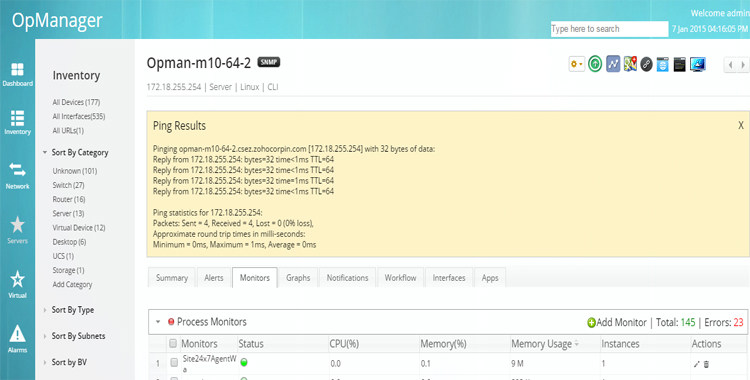Select all monitors header checkbox

(173, 343)
